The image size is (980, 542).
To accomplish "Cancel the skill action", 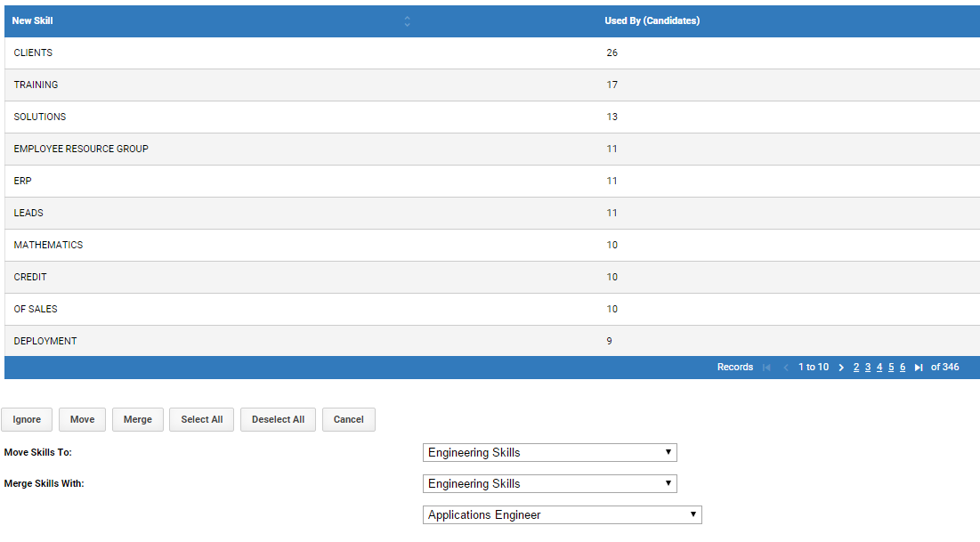I will click(349, 419).
